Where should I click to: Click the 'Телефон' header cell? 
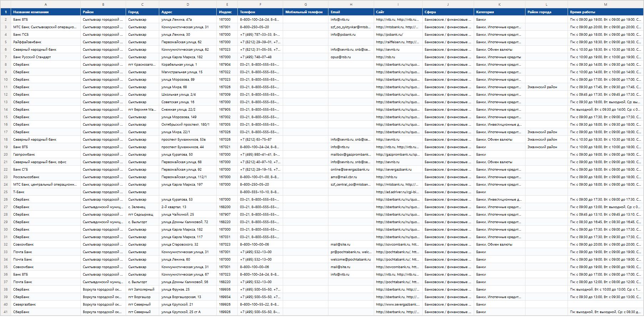pyautogui.click(x=260, y=12)
